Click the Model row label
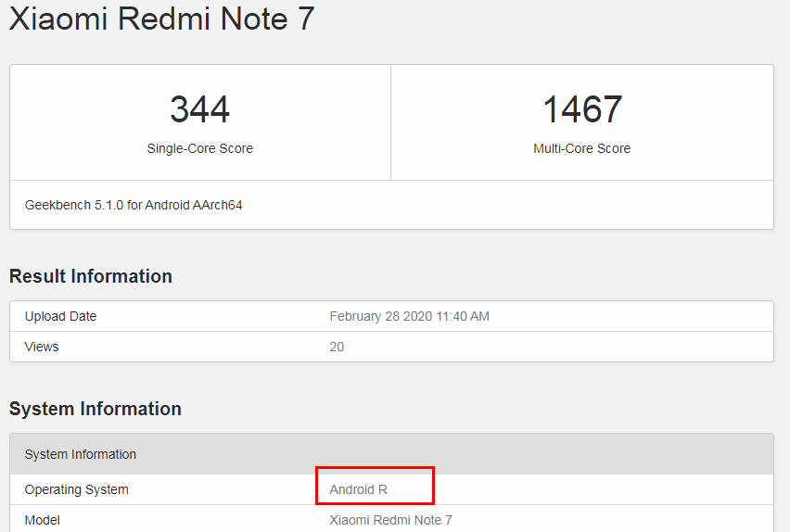Image resolution: width=790 pixels, height=532 pixels. (43, 520)
